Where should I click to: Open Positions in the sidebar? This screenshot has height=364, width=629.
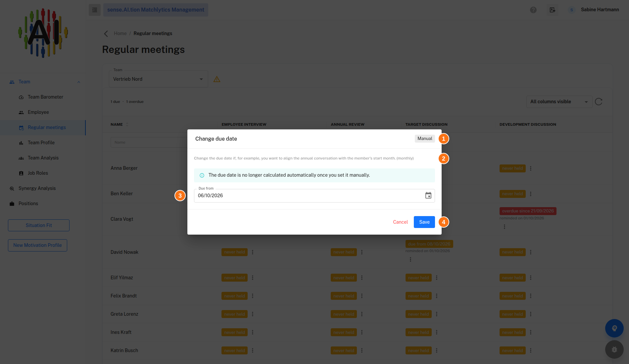point(28,204)
